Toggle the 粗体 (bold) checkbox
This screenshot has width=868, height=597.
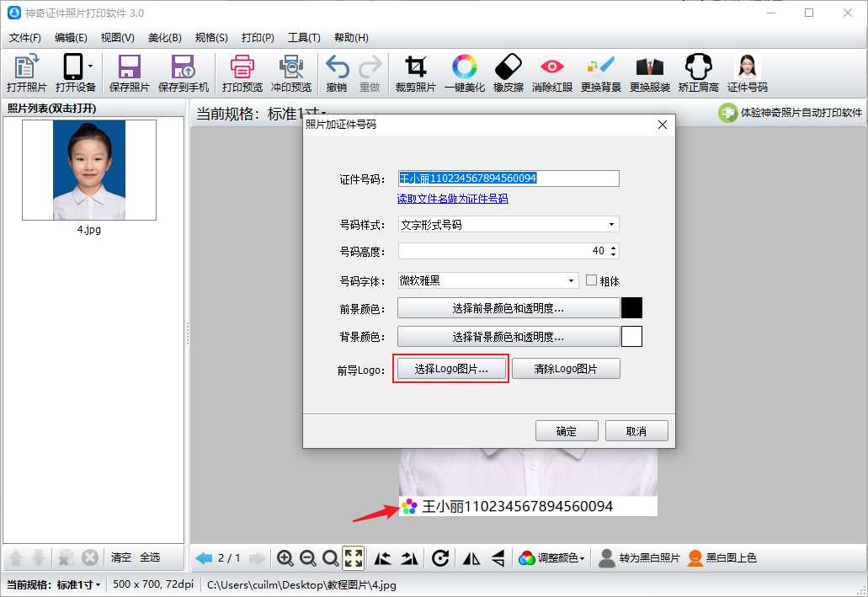click(x=591, y=280)
